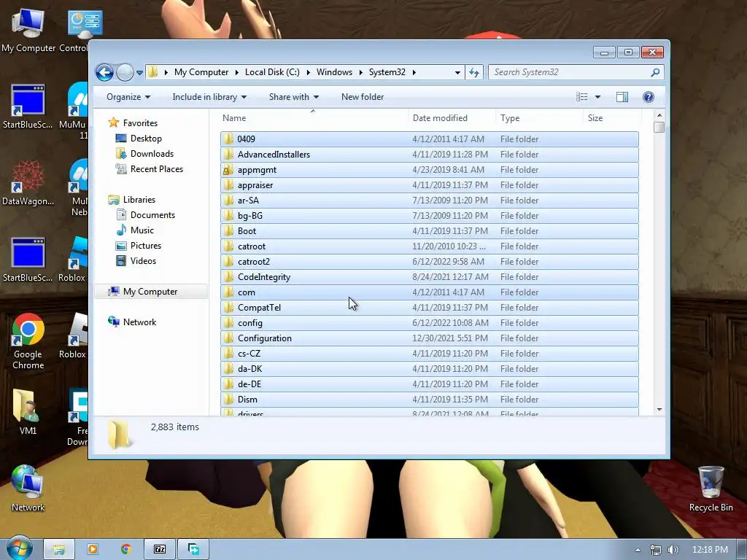Image resolution: width=747 pixels, height=560 pixels.
Task: Show hidden tray icons arrow
Action: coord(638,550)
